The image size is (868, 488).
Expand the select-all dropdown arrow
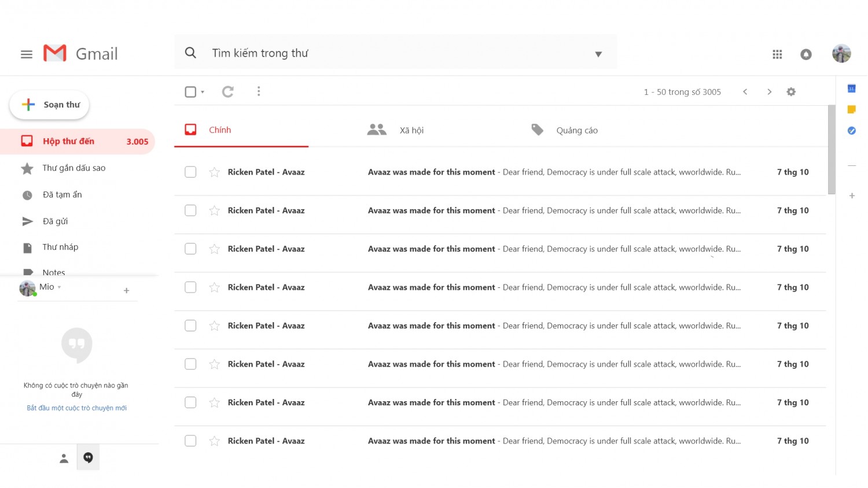click(203, 92)
